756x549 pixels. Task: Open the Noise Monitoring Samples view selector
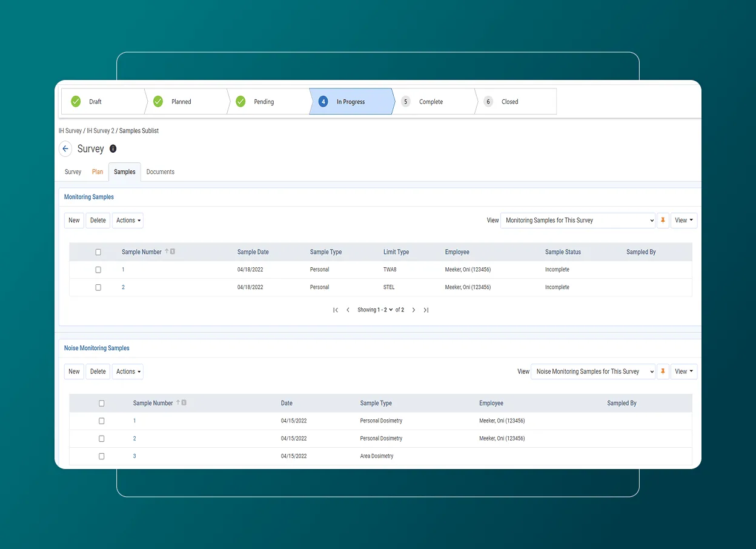592,371
